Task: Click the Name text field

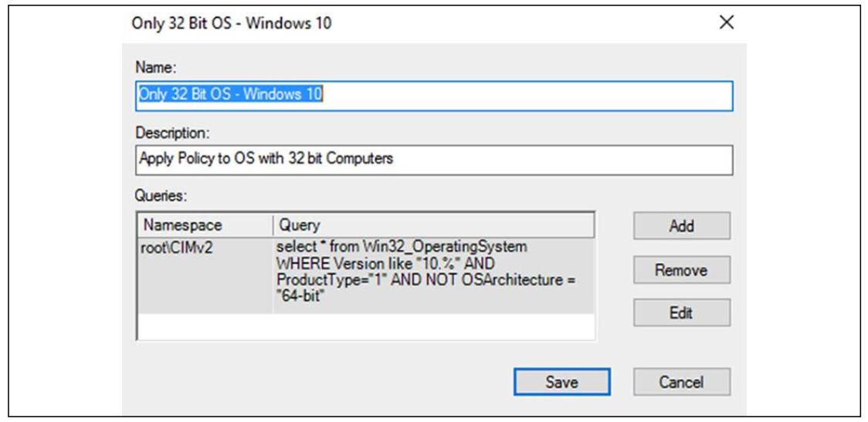Action: coord(434,96)
